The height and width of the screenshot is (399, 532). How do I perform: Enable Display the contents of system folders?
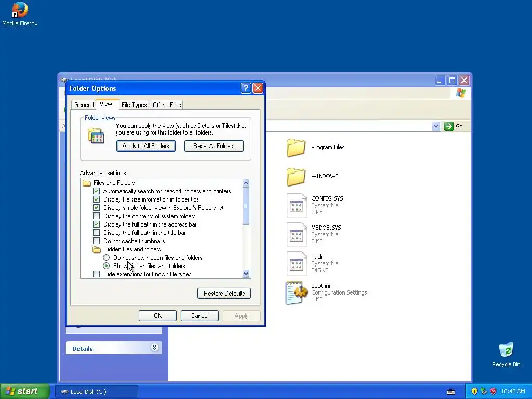[x=96, y=216]
